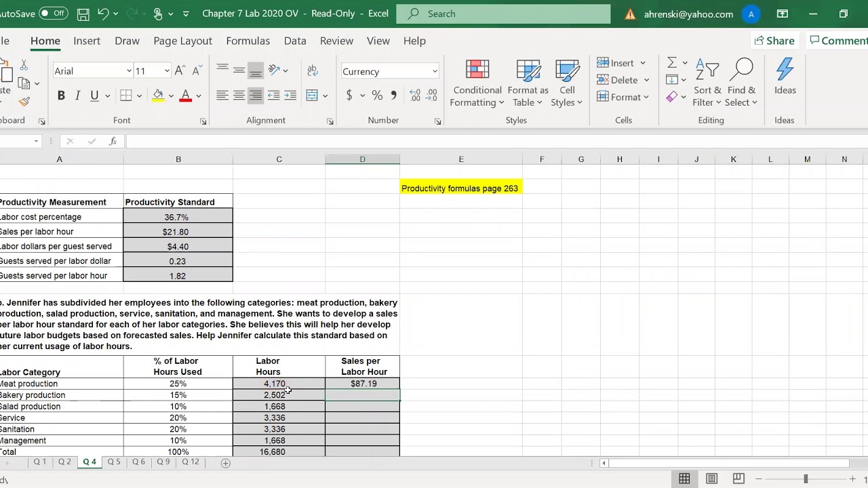Viewport: 868px width, 488px height.
Task: Click the Share button
Action: pyautogui.click(x=774, y=41)
